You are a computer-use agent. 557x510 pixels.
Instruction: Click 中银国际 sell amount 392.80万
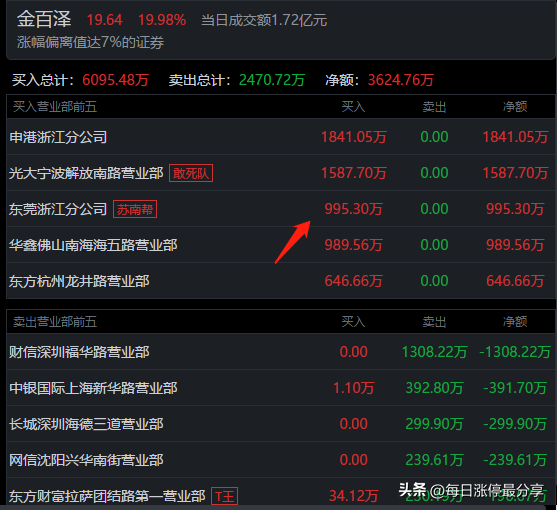(434, 388)
